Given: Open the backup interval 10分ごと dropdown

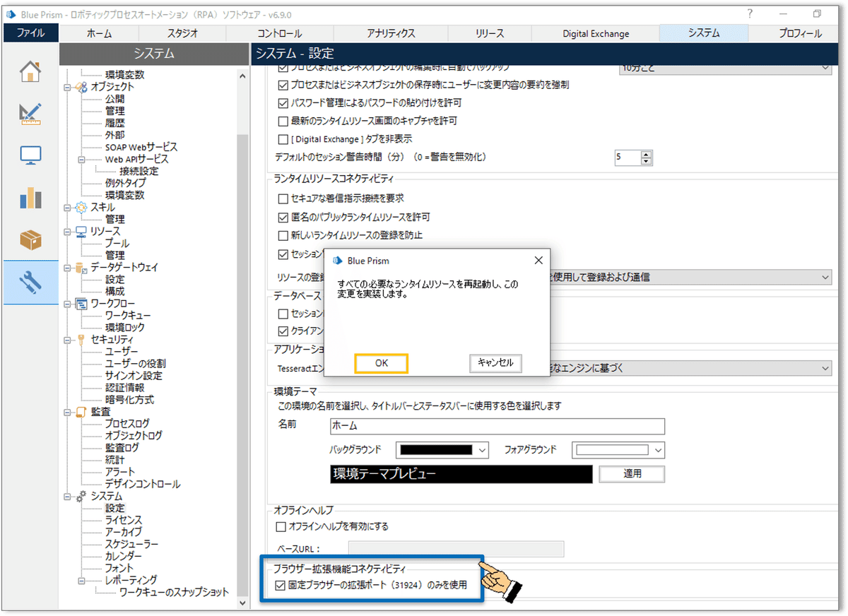Looking at the screenshot, I should (x=825, y=67).
